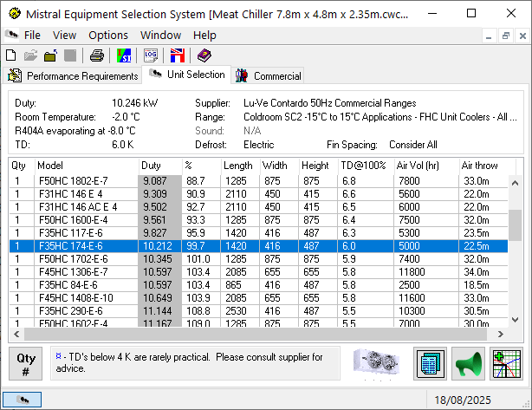The height and width of the screenshot is (410, 532).
Task: Click the horizontal scroll right arrow
Action: [501, 334]
